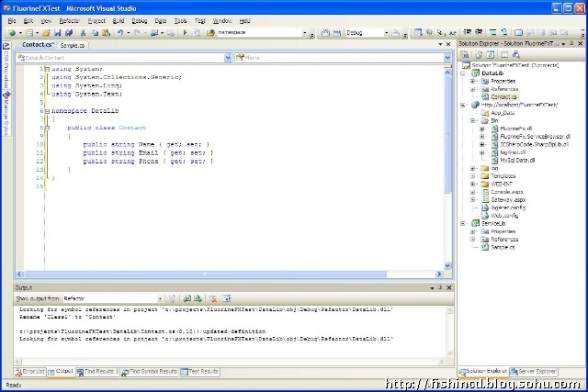Click the View Code icon in Solution Explorer toolbar
Image resolution: width=588 pixels, height=392 pixels.
504,55
